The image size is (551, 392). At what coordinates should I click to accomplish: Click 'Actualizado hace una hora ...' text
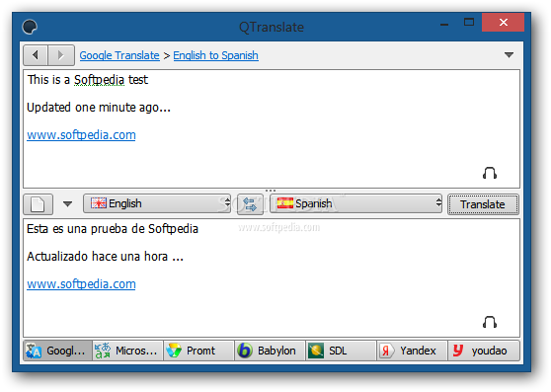(105, 257)
